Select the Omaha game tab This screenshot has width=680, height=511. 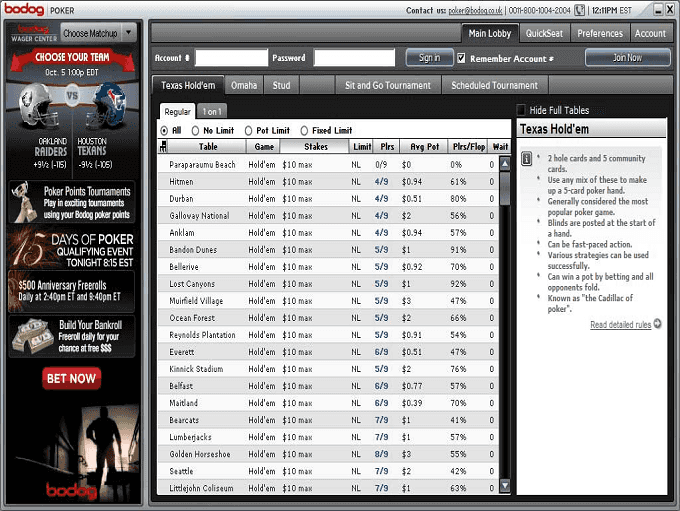coord(244,85)
